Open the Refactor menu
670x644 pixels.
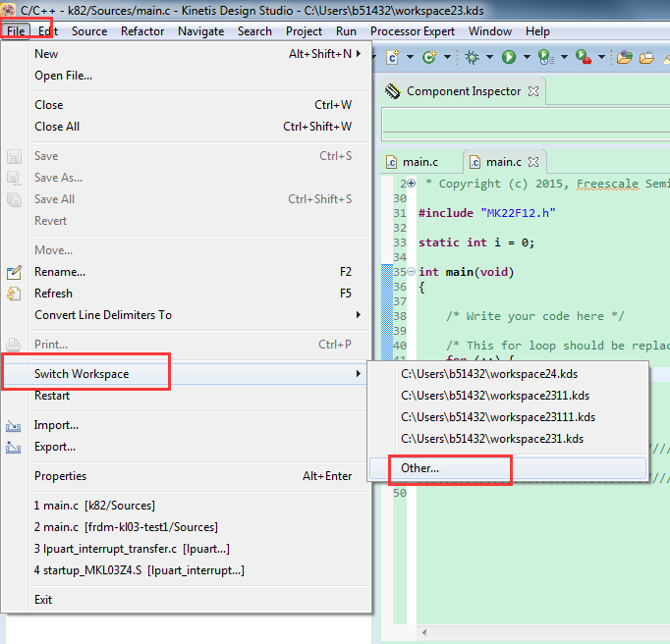click(x=142, y=31)
